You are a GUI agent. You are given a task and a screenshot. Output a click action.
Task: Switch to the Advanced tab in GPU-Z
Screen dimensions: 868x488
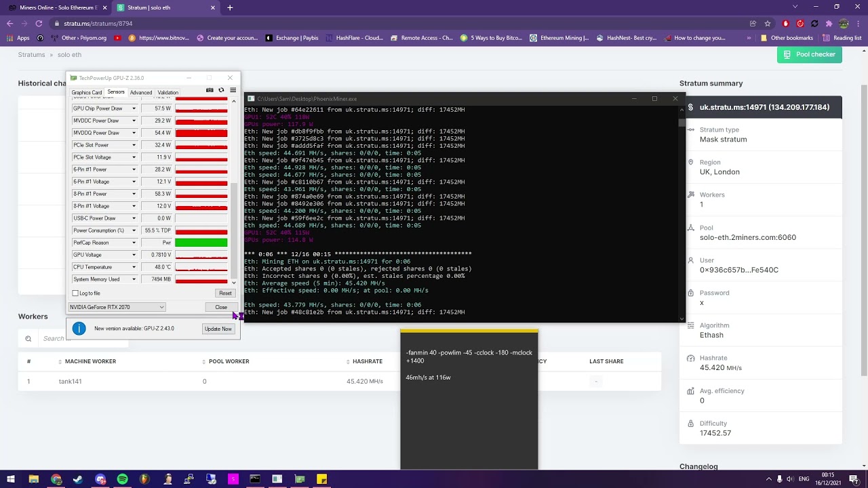pyautogui.click(x=141, y=92)
